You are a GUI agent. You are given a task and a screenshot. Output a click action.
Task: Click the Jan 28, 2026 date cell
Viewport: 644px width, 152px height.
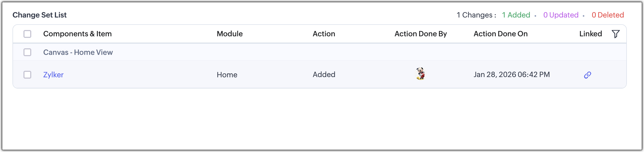click(512, 75)
